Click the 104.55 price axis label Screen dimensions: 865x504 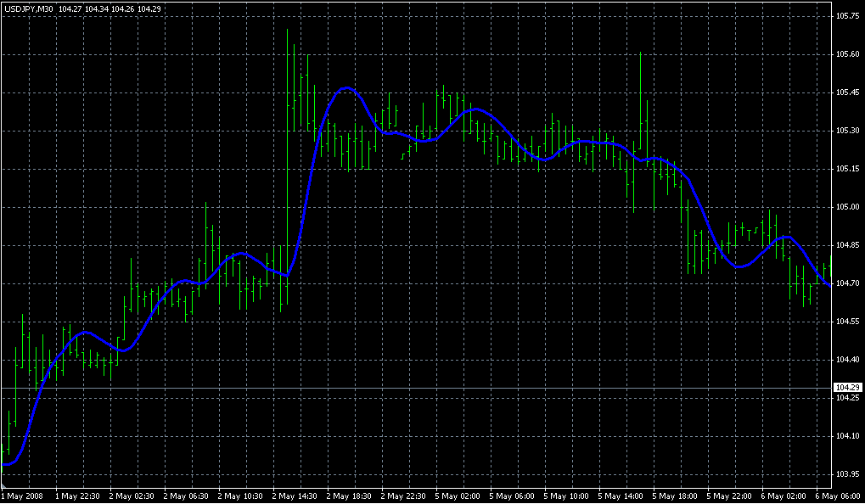[x=848, y=322]
